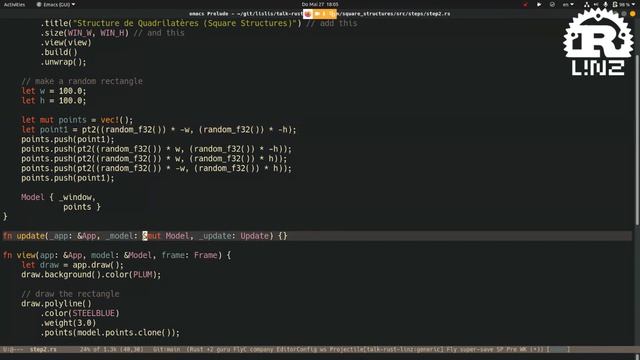Click the 'let point1 = pt2(' line
The height and width of the screenshot is (360, 640).
click(x=159, y=130)
